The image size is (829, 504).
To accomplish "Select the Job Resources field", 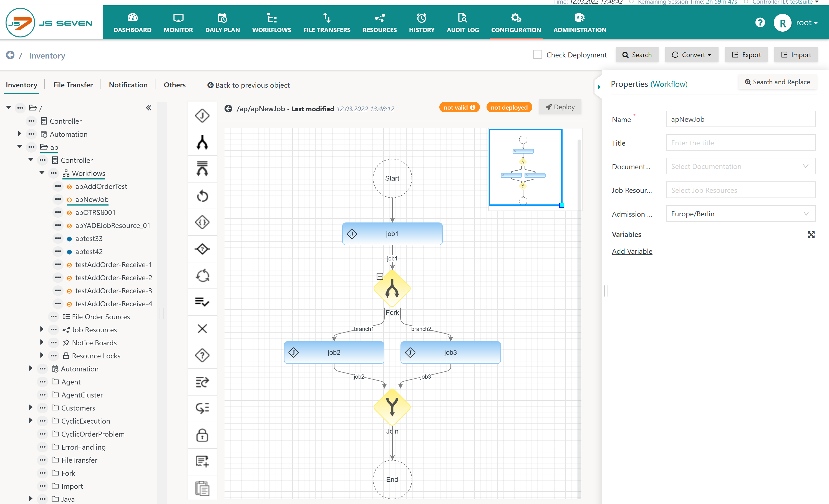I will coord(740,190).
